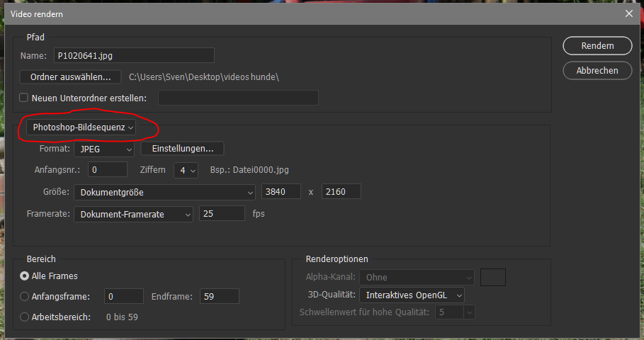Click the width field showing 3840
The height and width of the screenshot is (340, 644).
pos(281,192)
